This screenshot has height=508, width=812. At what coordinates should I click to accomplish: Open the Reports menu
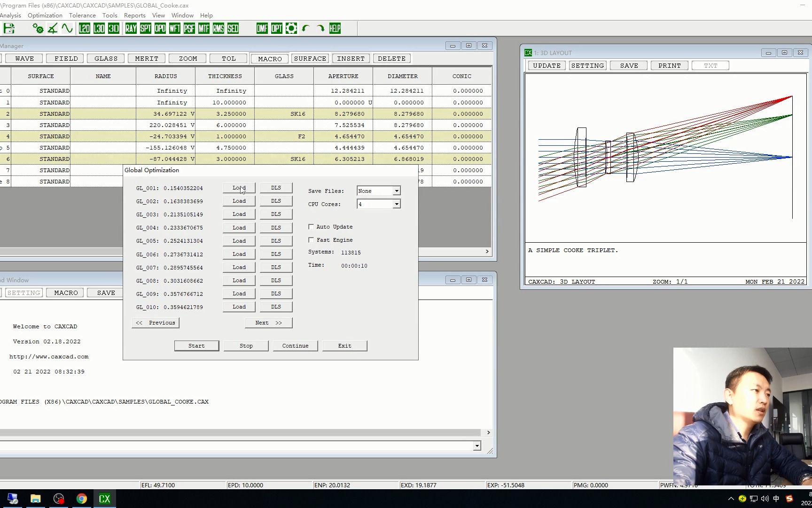click(135, 15)
